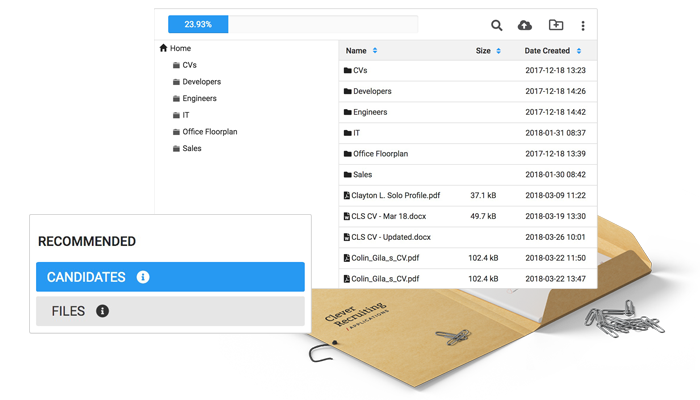This screenshot has height=400, width=700.
Task: Open file CLS CV - Updated.docx
Action: coord(391,237)
